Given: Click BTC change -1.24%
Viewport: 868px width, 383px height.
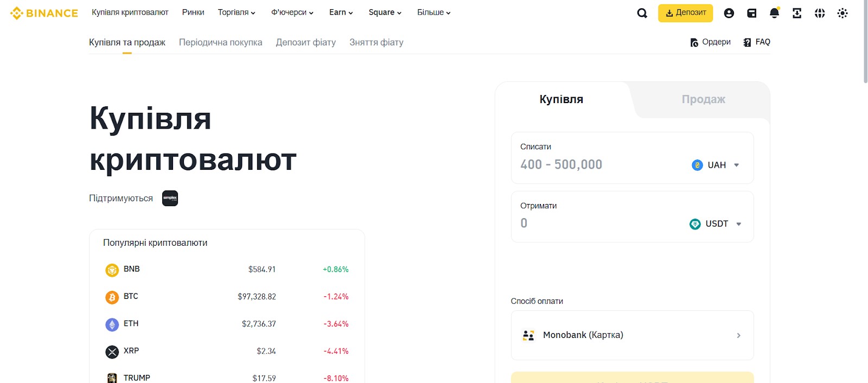Looking at the screenshot, I should tap(336, 297).
